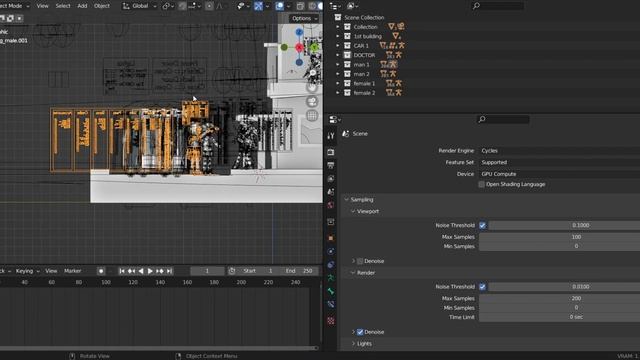Screen dimensions: 640x360
Task: Open the Collection properties tab
Action: tap(331, 222)
